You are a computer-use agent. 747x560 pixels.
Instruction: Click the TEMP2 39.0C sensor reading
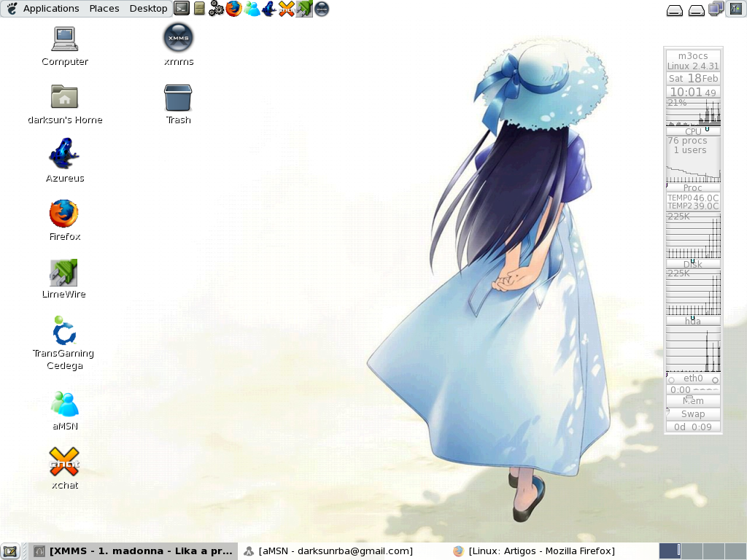click(x=693, y=206)
